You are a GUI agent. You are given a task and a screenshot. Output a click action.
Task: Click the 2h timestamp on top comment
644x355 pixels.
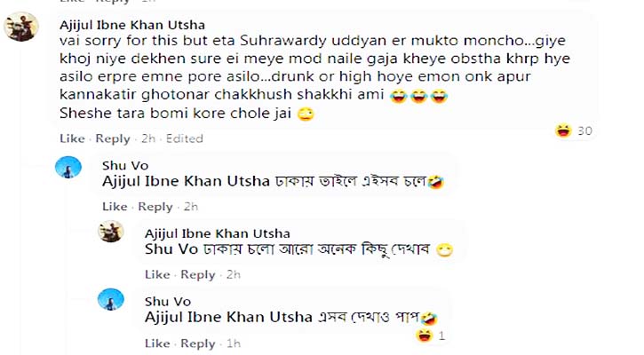[147, 138]
